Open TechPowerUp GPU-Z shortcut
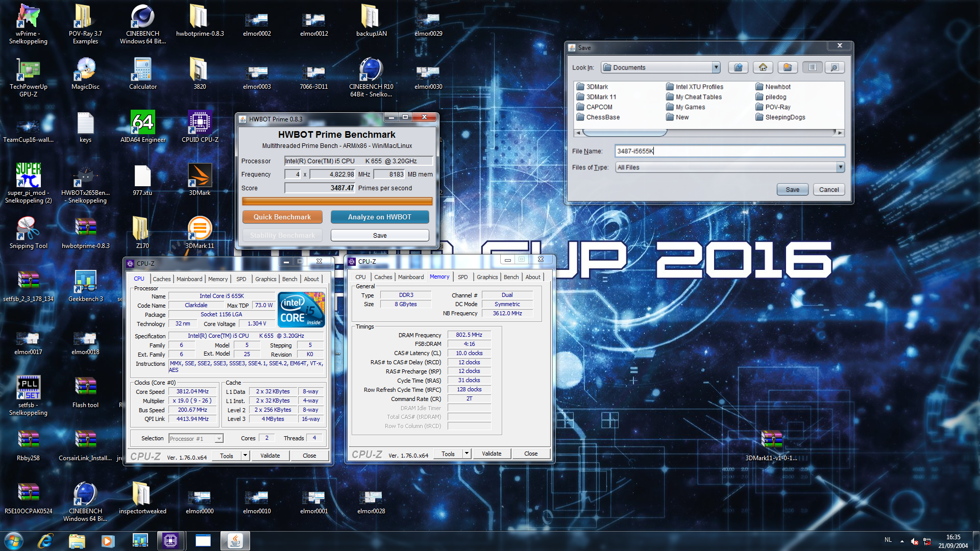This screenshot has width=980, height=551. tap(28, 77)
